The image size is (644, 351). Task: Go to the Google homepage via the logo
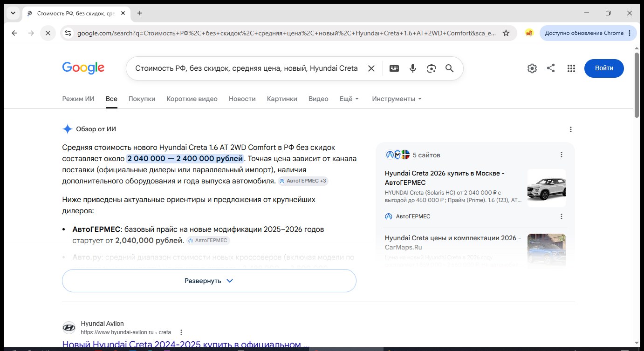pyautogui.click(x=83, y=68)
